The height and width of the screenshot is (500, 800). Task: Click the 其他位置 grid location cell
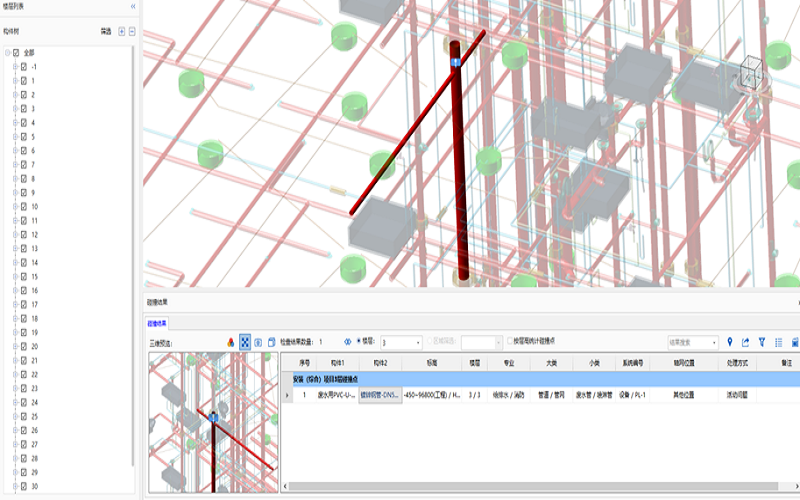coord(684,395)
